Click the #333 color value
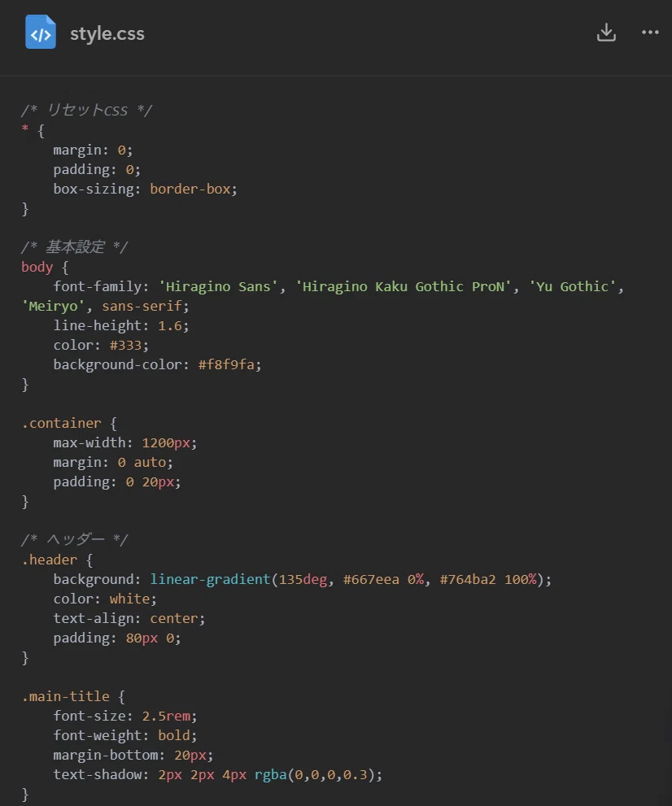 125,346
